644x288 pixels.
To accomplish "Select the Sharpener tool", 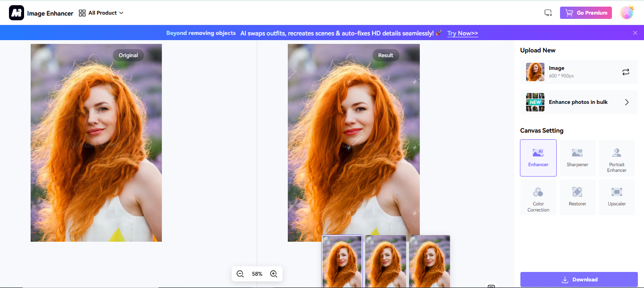I will (577, 158).
